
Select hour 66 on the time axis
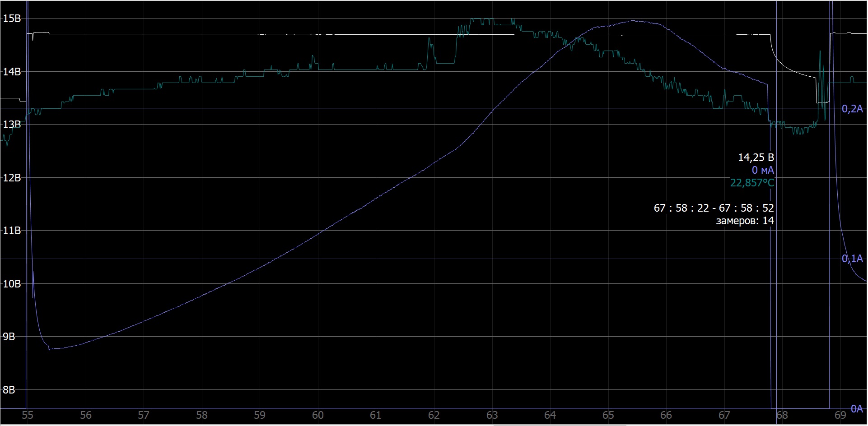click(666, 415)
